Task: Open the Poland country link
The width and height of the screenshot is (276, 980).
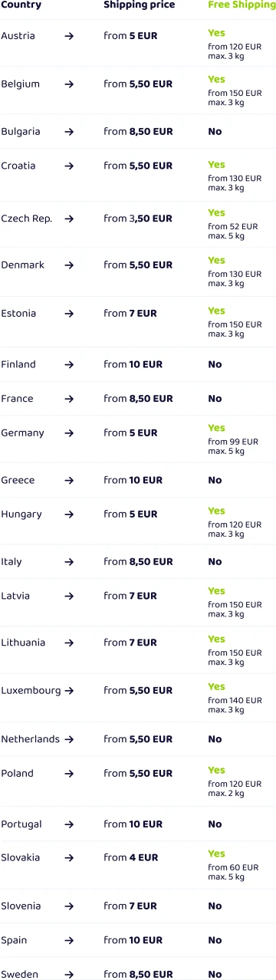Action: point(17,774)
